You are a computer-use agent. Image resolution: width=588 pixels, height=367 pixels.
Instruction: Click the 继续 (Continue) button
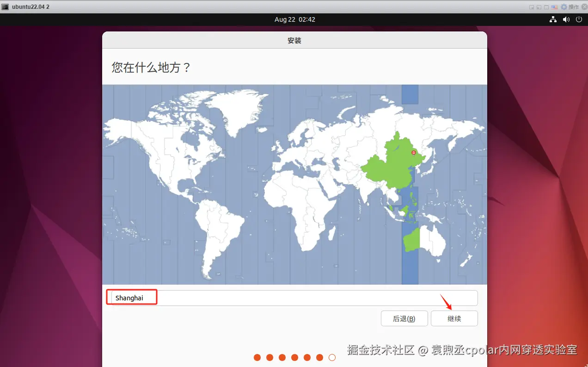point(454,318)
